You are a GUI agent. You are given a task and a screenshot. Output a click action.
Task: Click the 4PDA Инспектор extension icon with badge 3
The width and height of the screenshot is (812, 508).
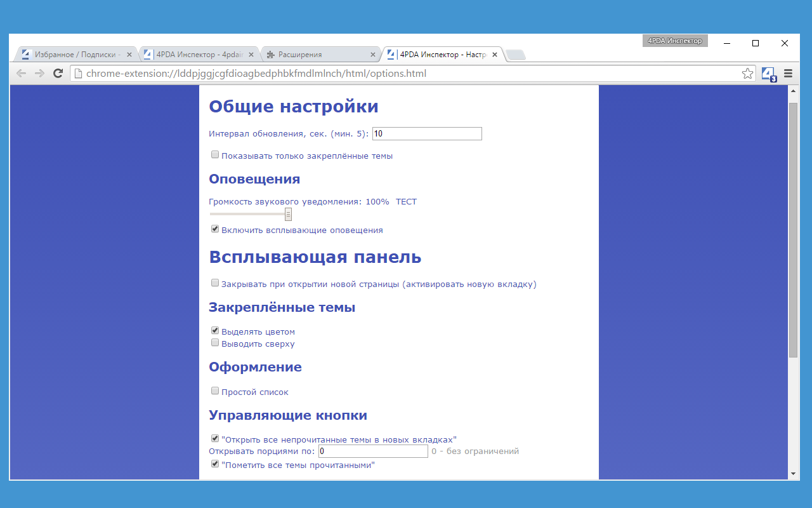click(x=768, y=73)
